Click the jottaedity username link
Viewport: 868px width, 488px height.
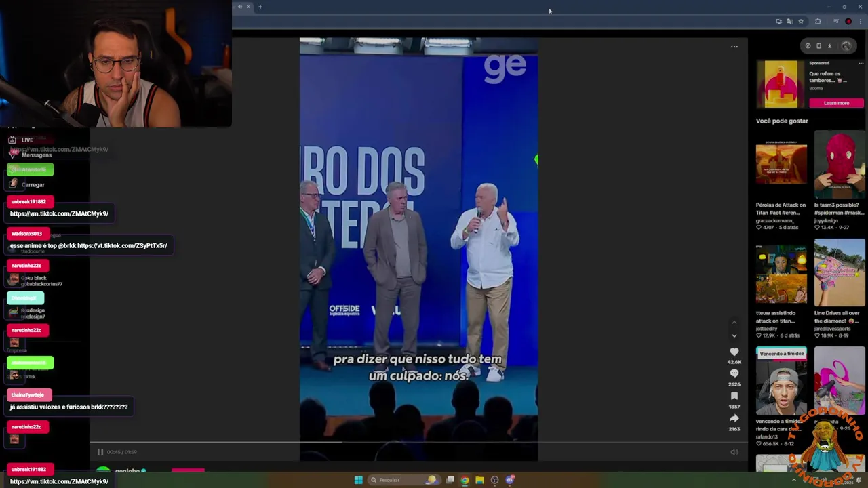point(768,329)
